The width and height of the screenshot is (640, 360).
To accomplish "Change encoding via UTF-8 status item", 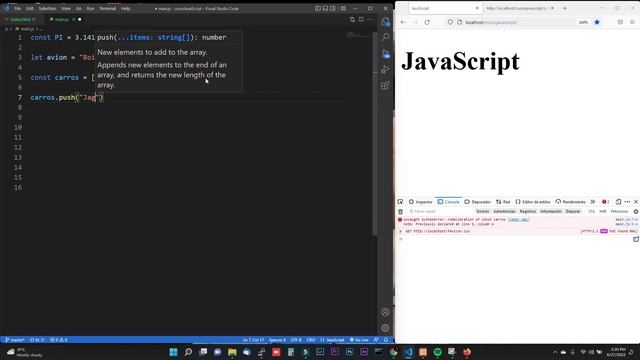I will coord(296,340).
